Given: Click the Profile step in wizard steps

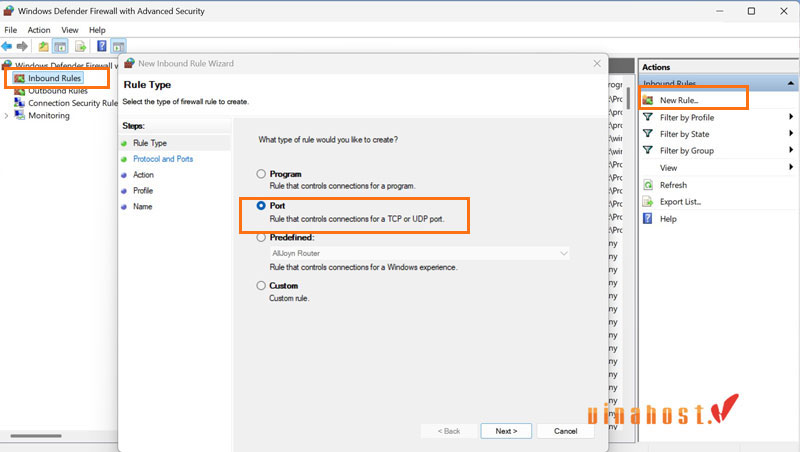Looking at the screenshot, I should 143,190.
